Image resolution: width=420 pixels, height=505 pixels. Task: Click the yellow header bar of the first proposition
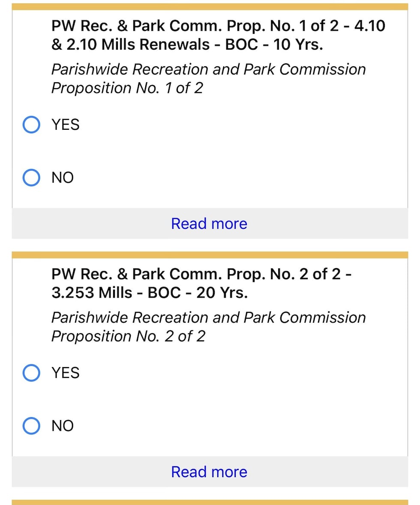tap(210, 6)
